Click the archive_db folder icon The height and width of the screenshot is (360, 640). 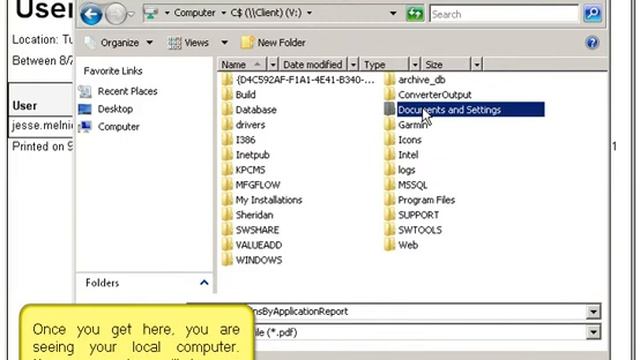390,80
